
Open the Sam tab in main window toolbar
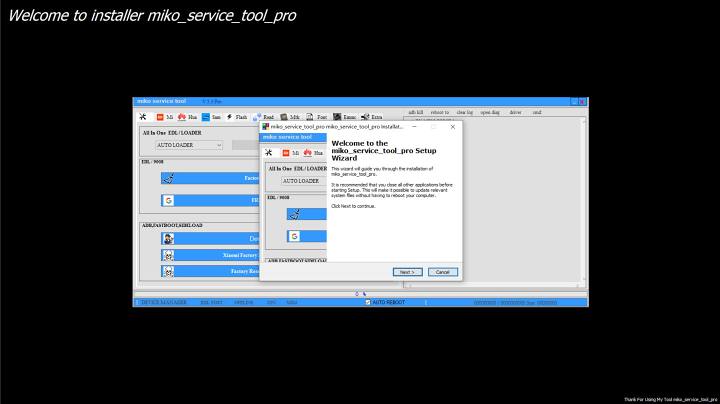point(211,117)
